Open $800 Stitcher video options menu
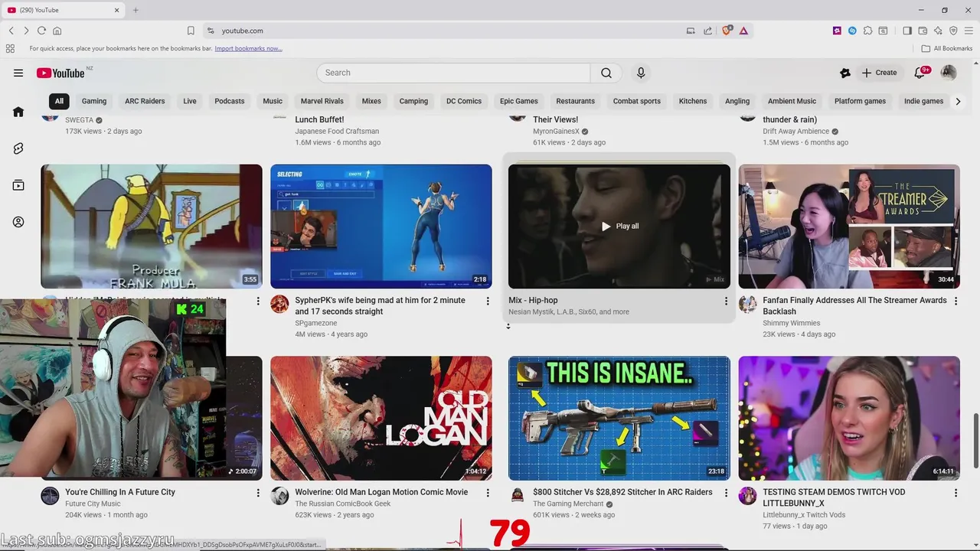Viewport: 980px width, 551px height. [x=726, y=494]
